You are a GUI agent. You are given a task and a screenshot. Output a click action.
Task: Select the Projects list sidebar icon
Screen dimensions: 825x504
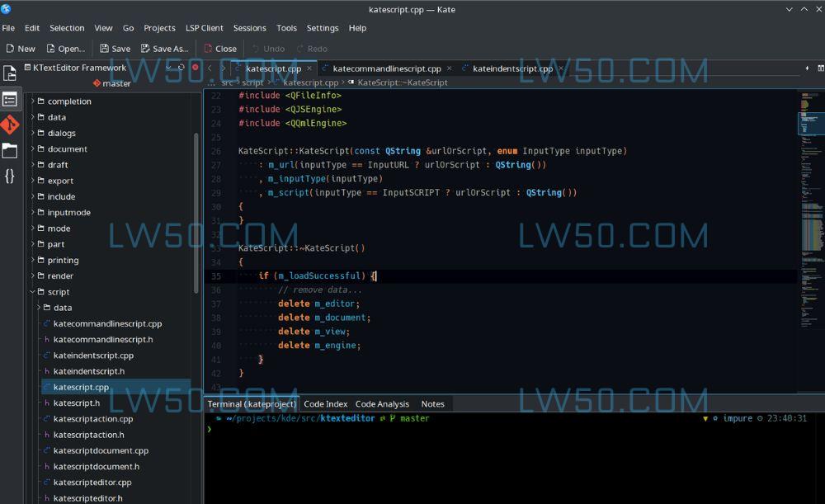point(10,100)
